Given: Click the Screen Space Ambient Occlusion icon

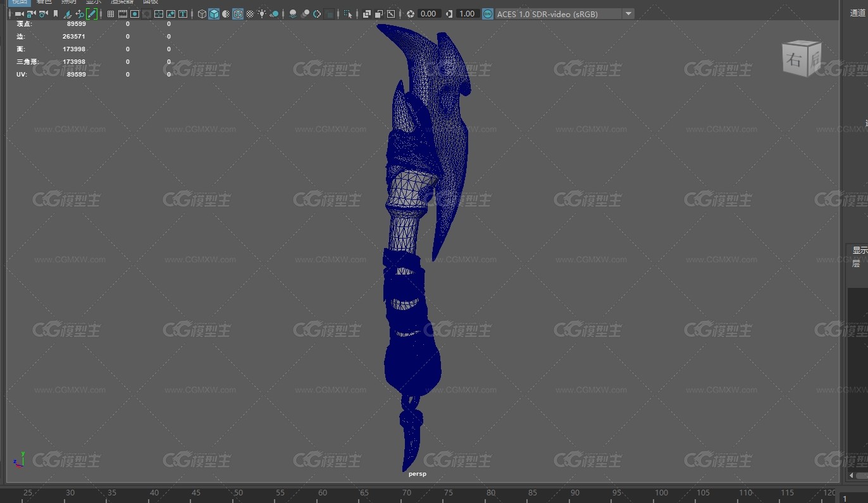Looking at the screenshot, I should [293, 13].
